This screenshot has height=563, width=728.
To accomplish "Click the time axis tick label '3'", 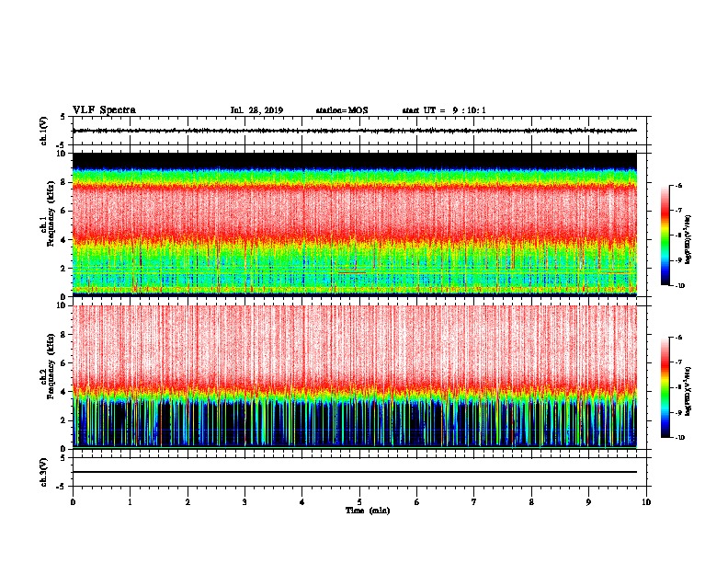I will point(245,502).
